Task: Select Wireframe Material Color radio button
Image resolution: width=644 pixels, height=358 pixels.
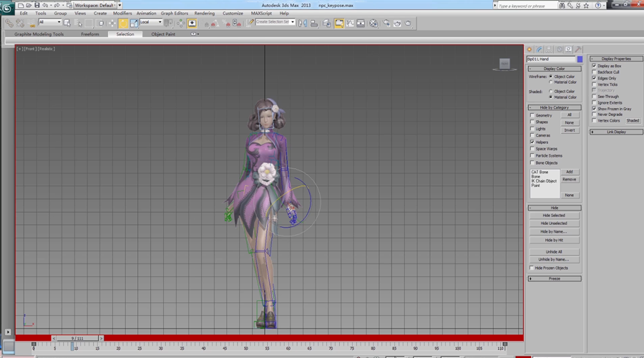Action: (x=550, y=82)
